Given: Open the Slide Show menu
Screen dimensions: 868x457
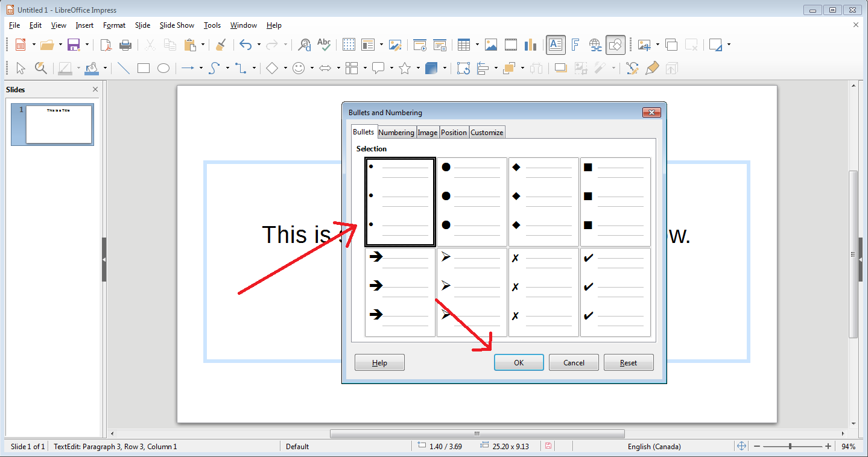Looking at the screenshot, I should point(177,25).
